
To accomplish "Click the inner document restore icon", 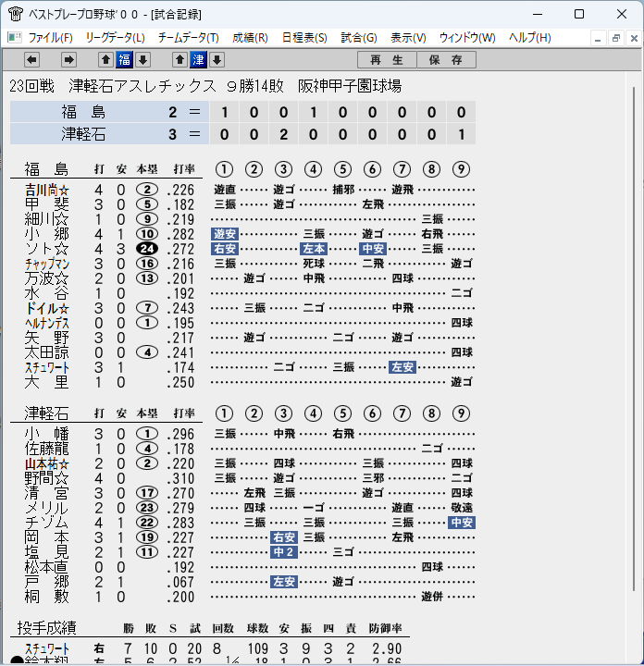I will click(616, 38).
